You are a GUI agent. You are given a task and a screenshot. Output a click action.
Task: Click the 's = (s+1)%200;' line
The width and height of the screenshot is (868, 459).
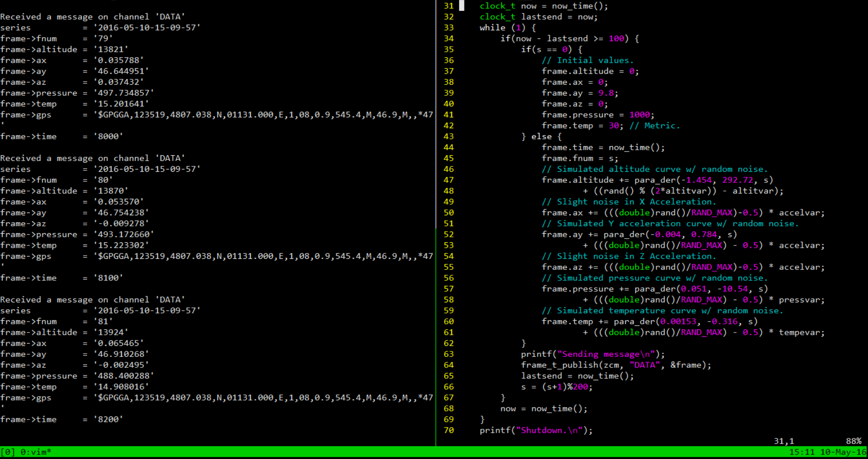click(557, 387)
